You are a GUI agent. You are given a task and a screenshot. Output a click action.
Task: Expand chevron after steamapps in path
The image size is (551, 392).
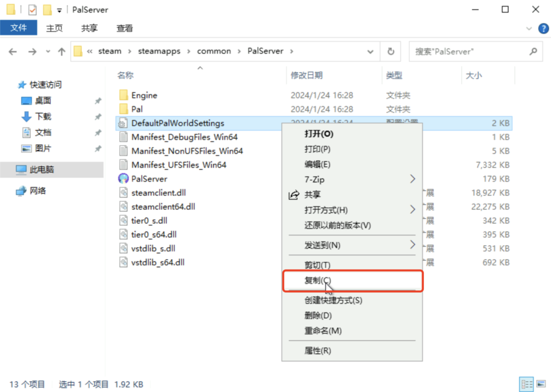(189, 52)
